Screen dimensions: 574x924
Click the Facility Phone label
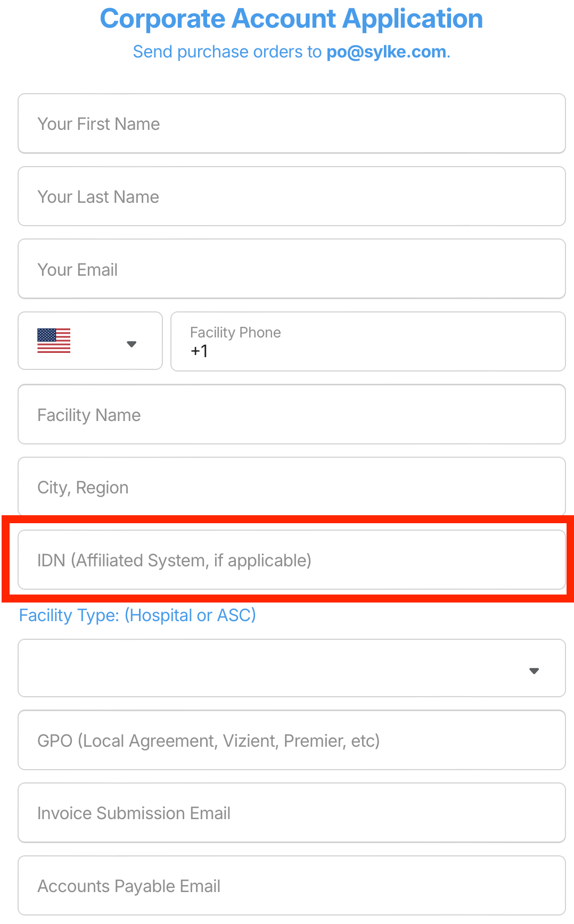tap(235, 333)
